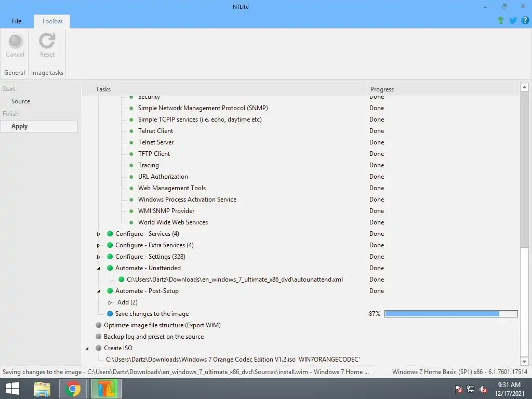This screenshot has height=399, width=532.
Task: Open the Twitter bird icon link
Action: [x=513, y=20]
